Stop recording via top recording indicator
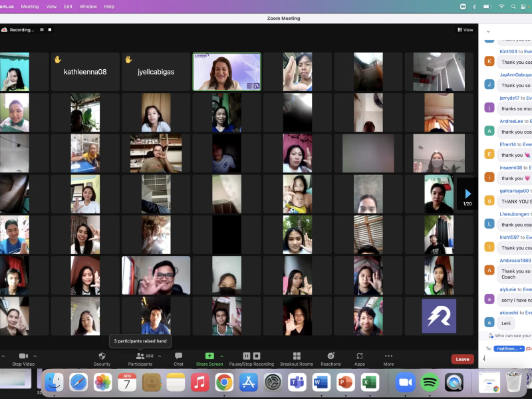 click(x=50, y=30)
